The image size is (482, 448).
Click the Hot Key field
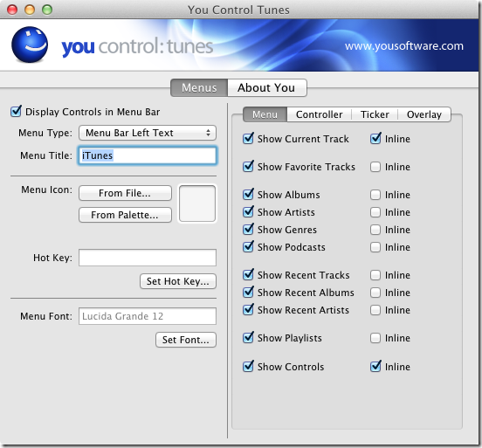pyautogui.click(x=148, y=258)
